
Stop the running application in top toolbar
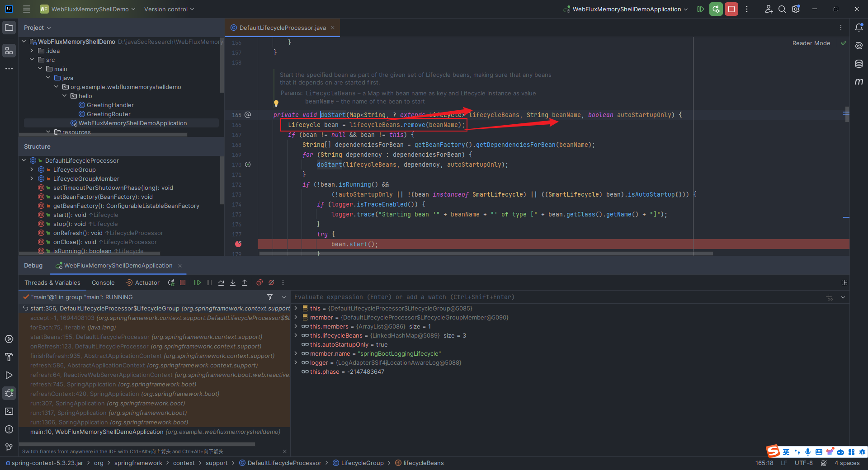coord(731,9)
